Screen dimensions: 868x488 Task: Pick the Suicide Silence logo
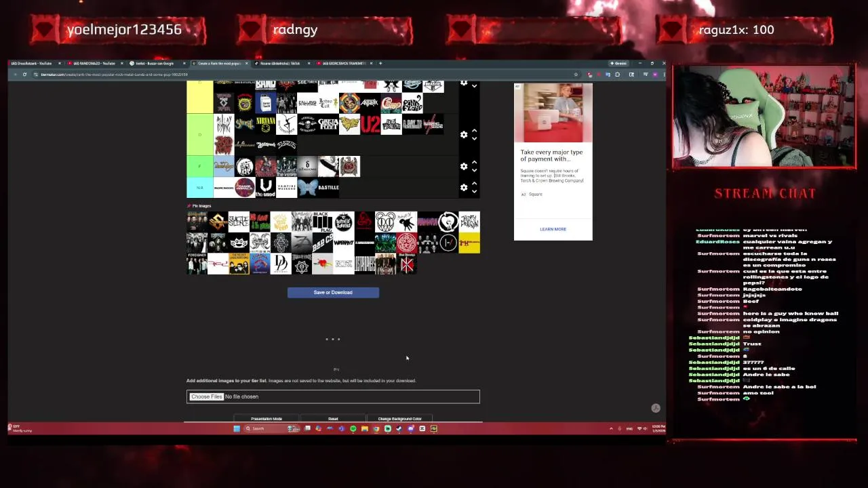point(239,222)
